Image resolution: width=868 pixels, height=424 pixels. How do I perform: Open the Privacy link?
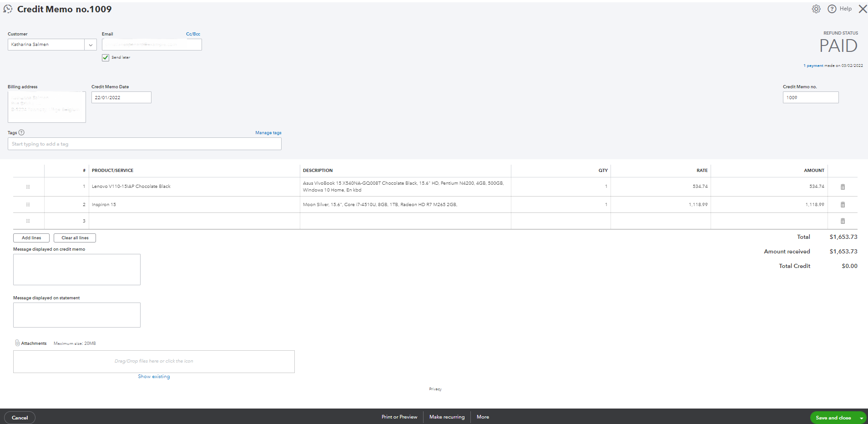point(435,389)
